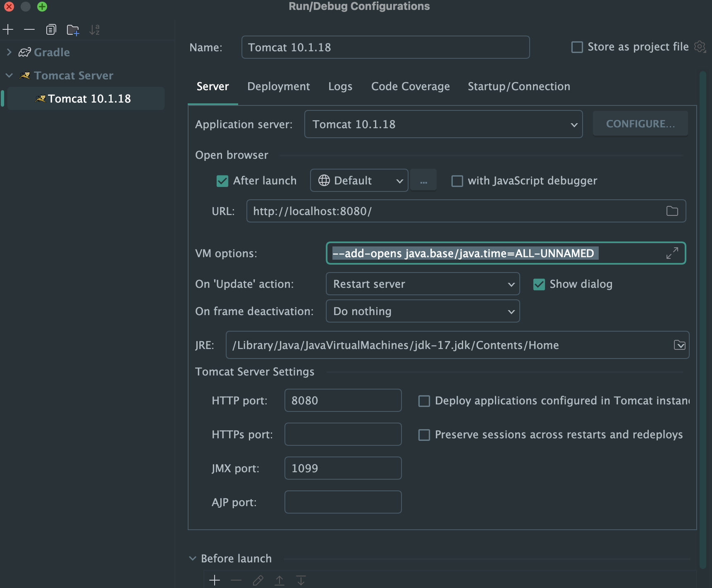712x588 pixels.
Task: Remove the Before launch task
Action: click(236, 580)
